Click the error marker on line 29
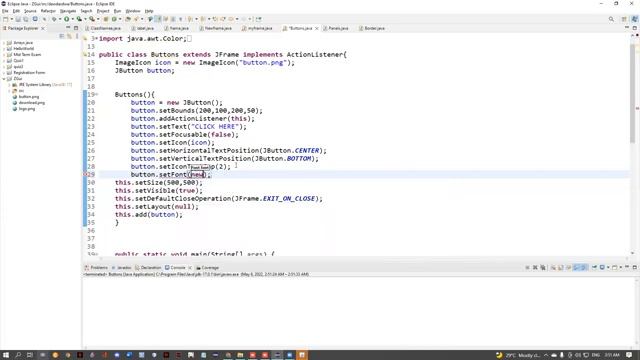The height and width of the screenshot is (360, 640). pyautogui.click(x=86, y=175)
